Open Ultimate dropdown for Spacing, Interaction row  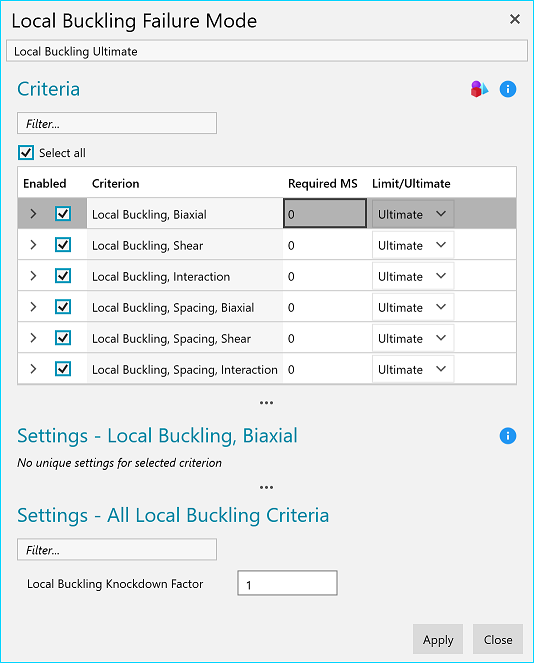click(x=413, y=369)
